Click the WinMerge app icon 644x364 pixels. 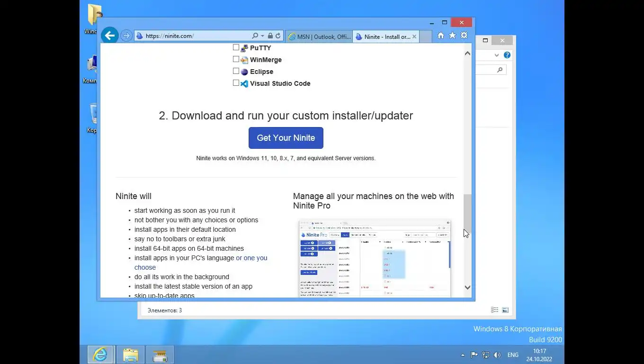(x=244, y=60)
